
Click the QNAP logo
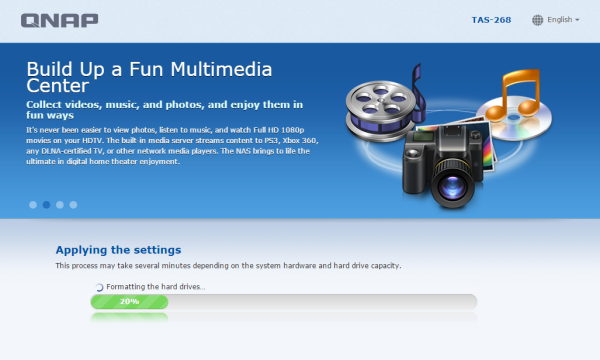click(x=59, y=20)
